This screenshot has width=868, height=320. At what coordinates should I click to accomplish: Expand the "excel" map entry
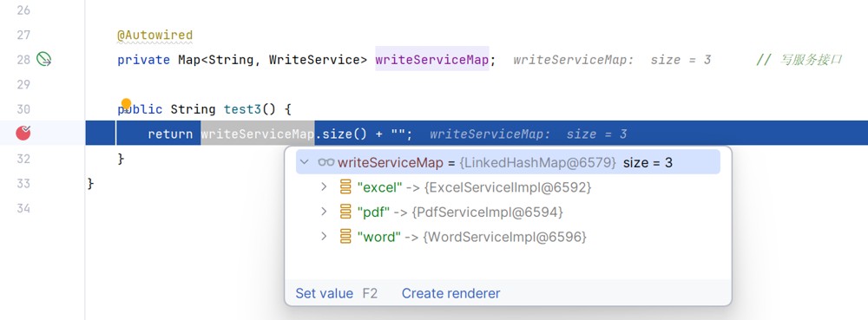pos(325,187)
